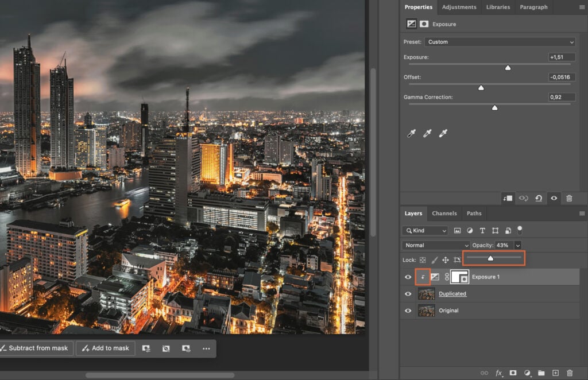Add a layer mask from the Layers panel
Screen dimensions: 588x380
tap(513, 372)
